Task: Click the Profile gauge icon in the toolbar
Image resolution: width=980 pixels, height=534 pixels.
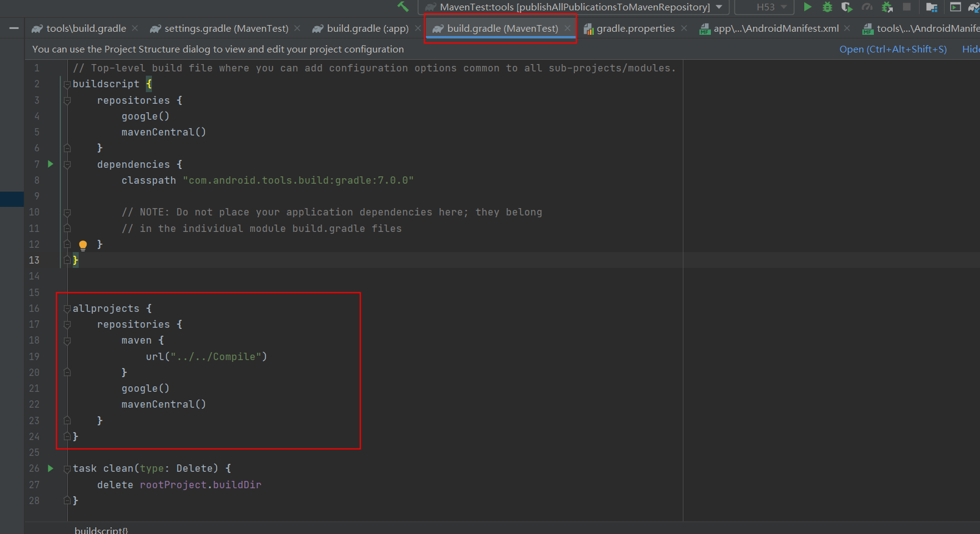Action: [x=867, y=7]
